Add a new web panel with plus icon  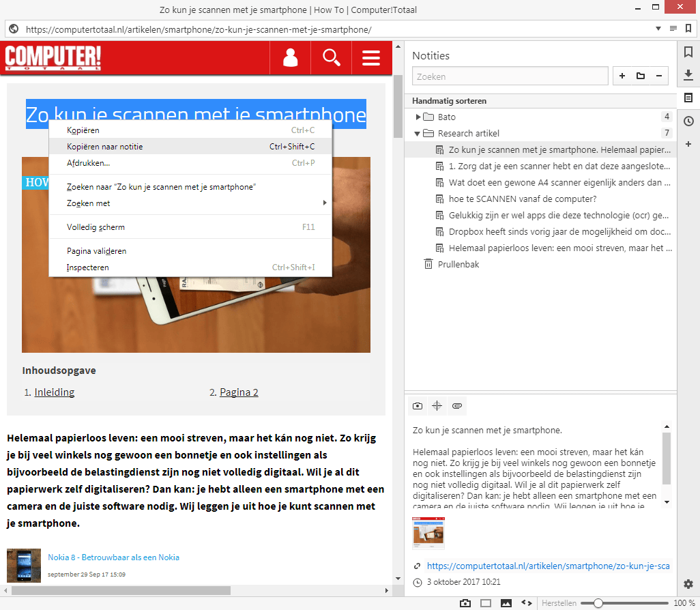click(x=688, y=144)
